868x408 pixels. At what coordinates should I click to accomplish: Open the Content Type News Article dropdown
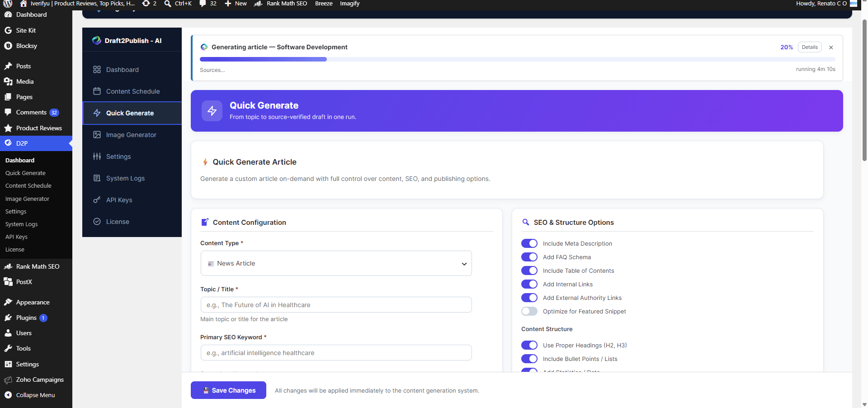(x=336, y=263)
